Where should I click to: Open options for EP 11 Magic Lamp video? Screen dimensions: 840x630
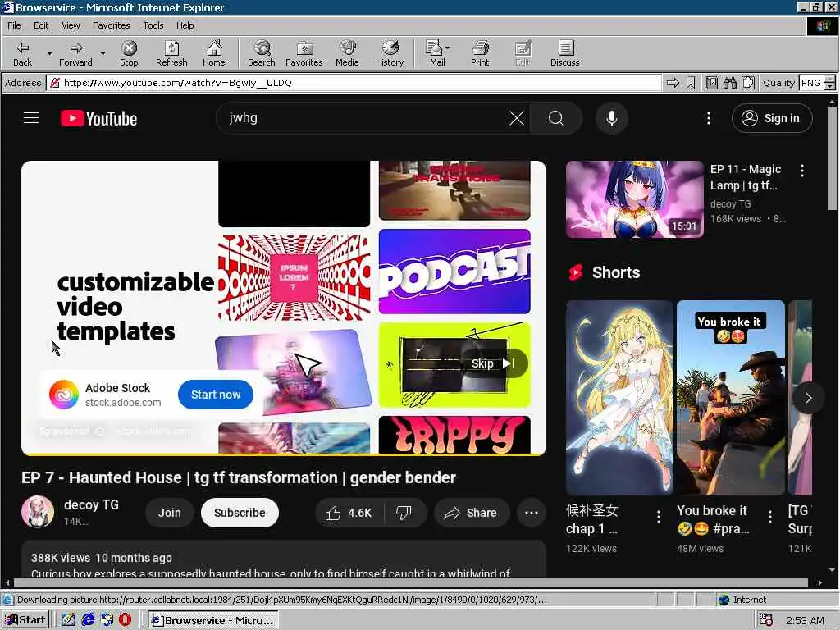802,171
